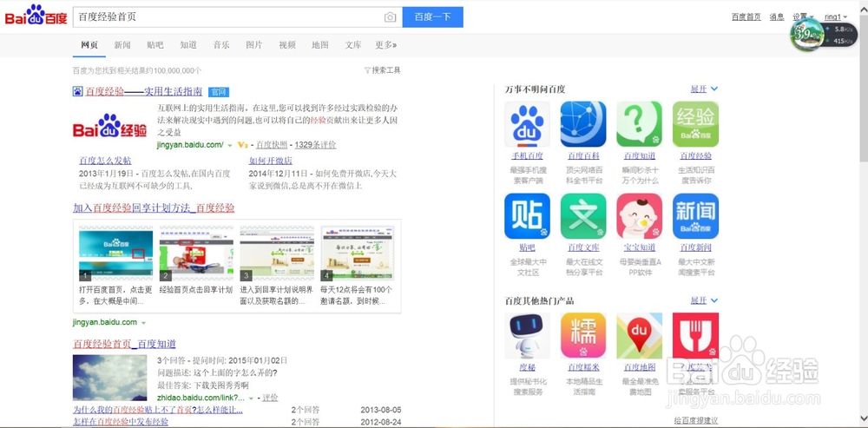Open the blue 贴吧 app icon

tap(527, 216)
